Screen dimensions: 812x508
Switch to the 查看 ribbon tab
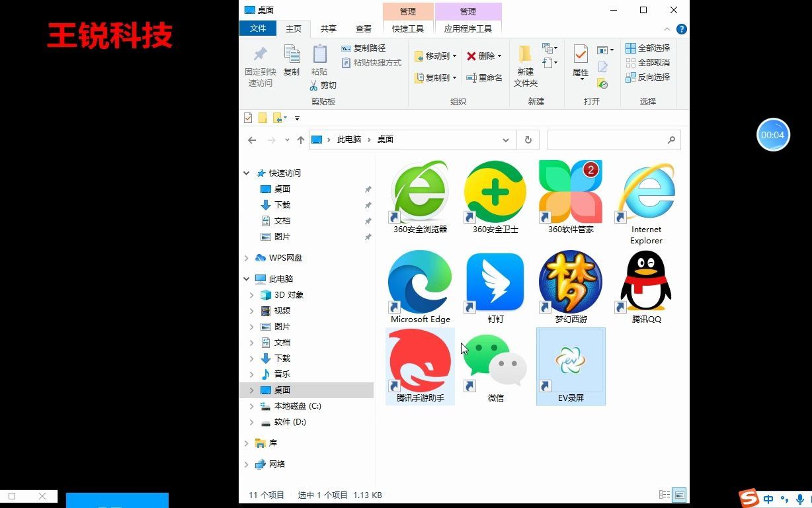tap(364, 29)
